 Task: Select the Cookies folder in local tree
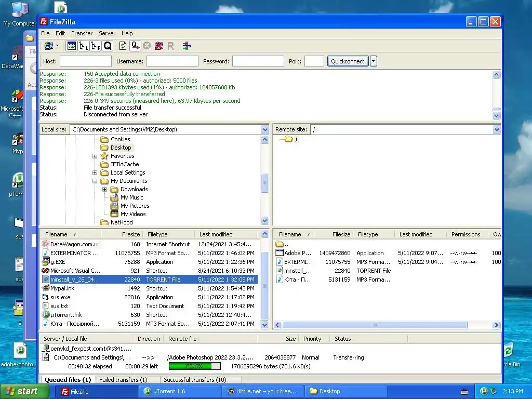[120, 139]
